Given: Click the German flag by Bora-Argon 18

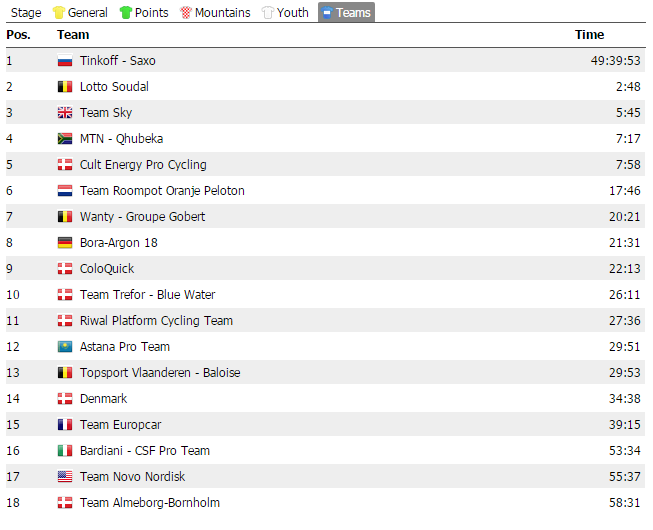Looking at the screenshot, I should (65, 243).
